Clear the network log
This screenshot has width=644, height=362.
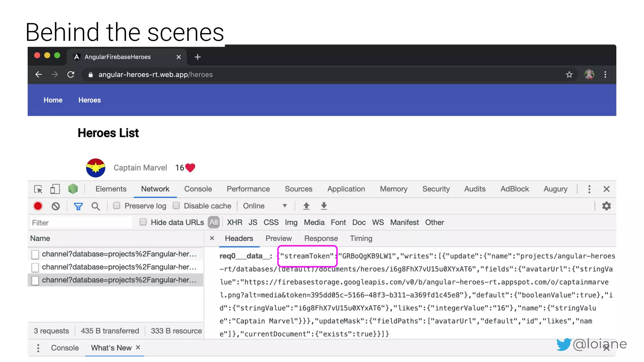coord(56,206)
